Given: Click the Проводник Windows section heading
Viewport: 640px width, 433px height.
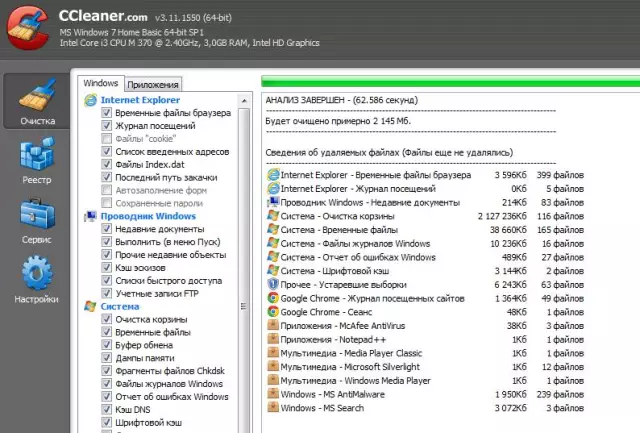Looking at the screenshot, I should point(148,216).
